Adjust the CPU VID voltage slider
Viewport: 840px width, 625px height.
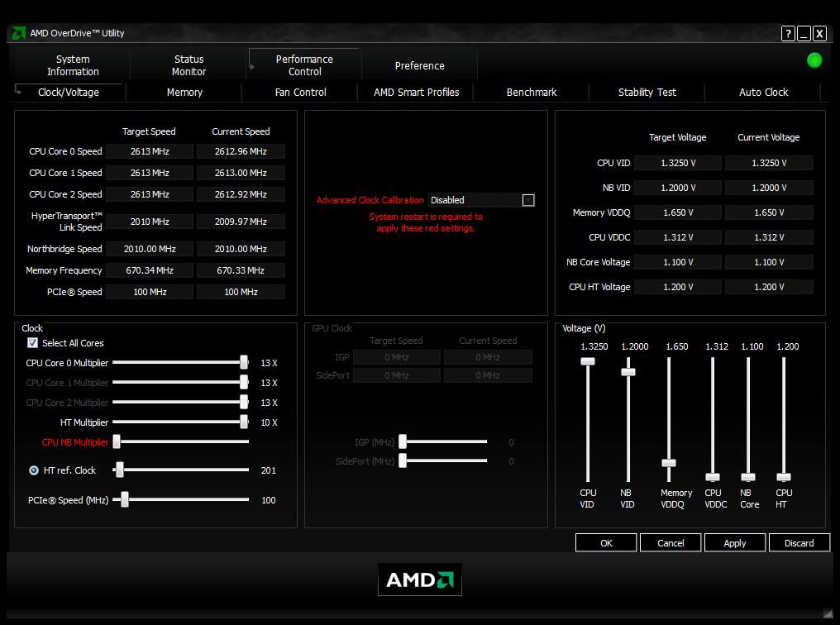coord(589,361)
